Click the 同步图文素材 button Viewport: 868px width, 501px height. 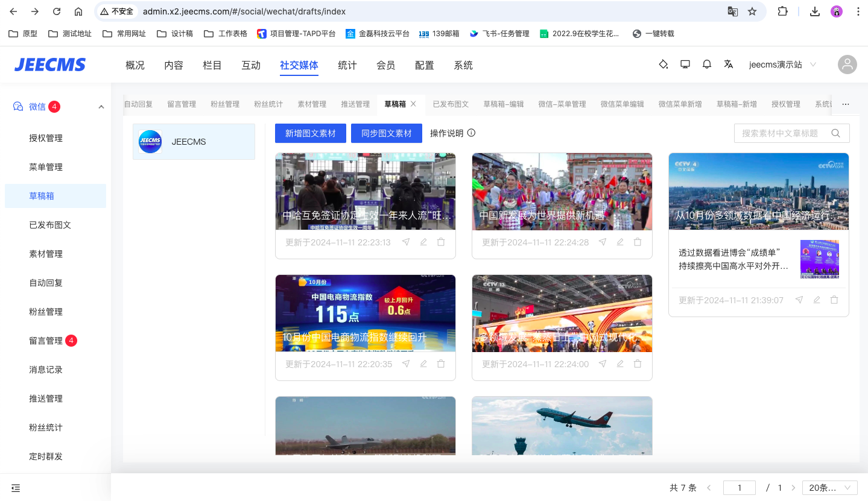coord(386,133)
